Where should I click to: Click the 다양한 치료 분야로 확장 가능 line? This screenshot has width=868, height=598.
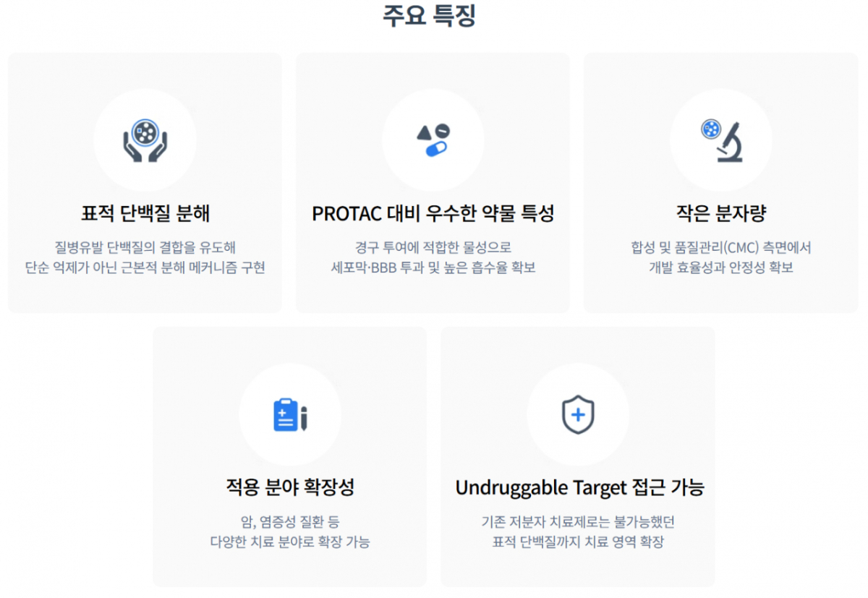point(290,542)
